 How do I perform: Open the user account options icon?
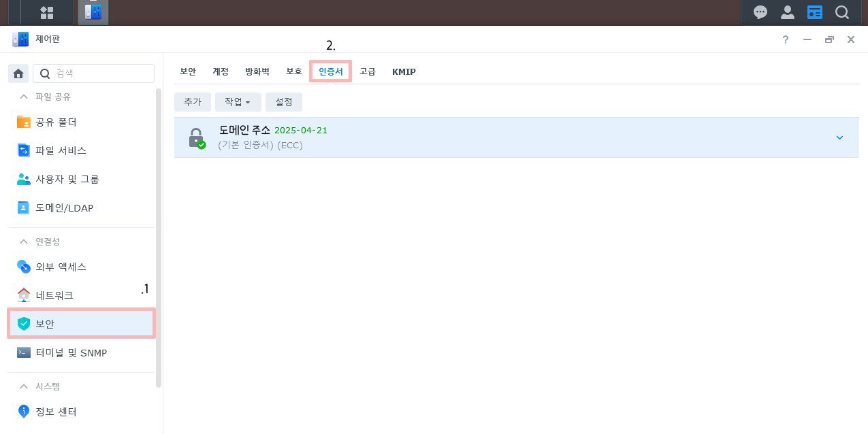click(788, 12)
